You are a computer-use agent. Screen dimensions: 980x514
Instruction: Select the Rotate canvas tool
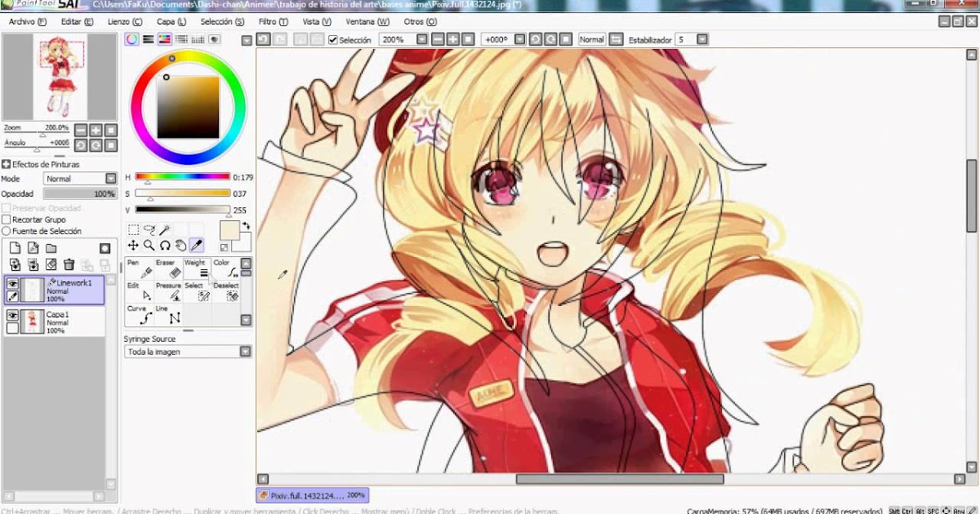point(165,245)
